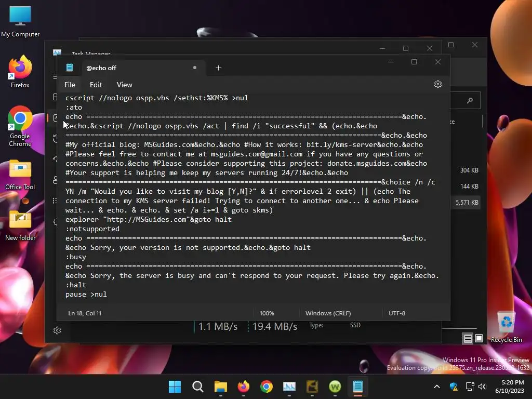The height and width of the screenshot is (399, 532).
Task: Select the 5,571 KB file row
Action: click(466, 203)
